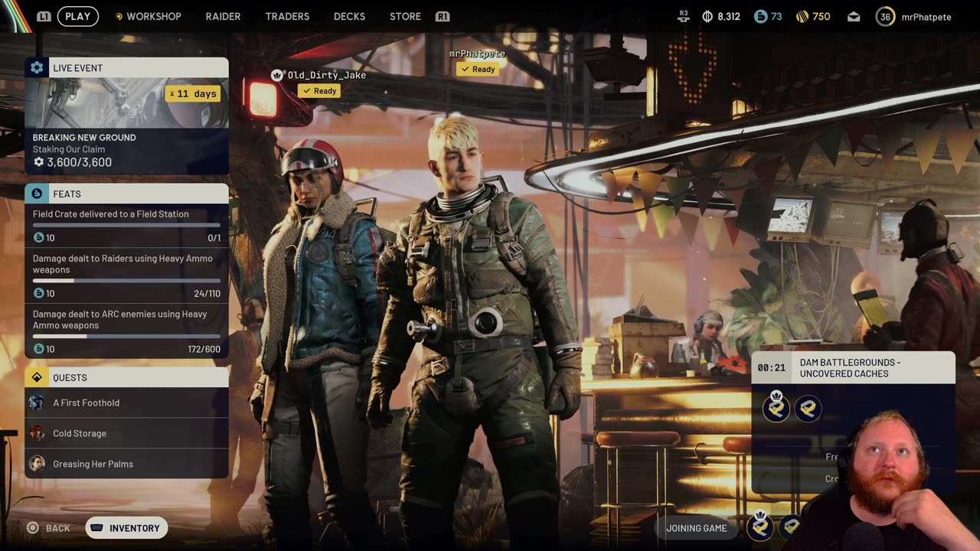
Task: Go to the TRADERS tab
Action: (x=287, y=16)
